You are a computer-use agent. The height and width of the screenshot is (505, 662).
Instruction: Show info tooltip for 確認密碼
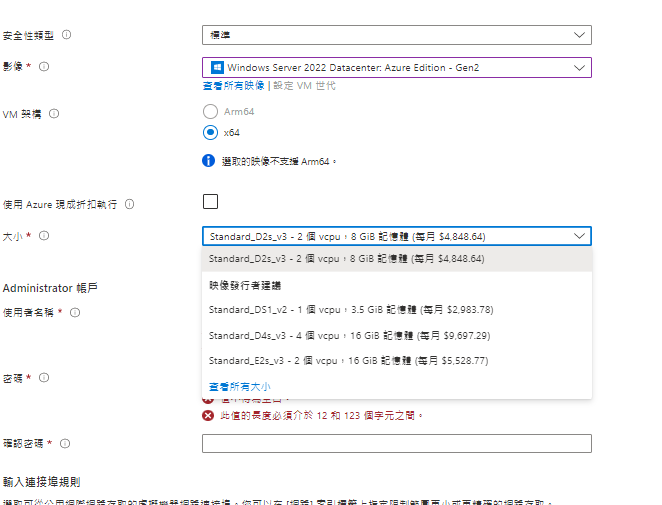(x=65, y=443)
